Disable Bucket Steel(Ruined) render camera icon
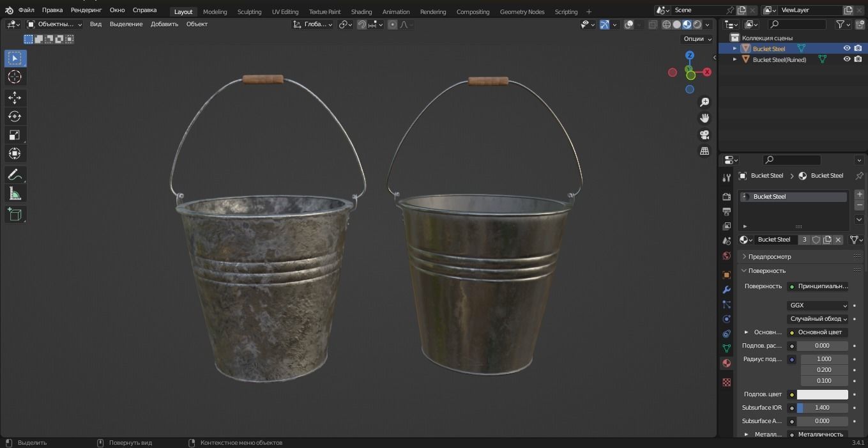Screen dimensions: 868x448 point(858,59)
